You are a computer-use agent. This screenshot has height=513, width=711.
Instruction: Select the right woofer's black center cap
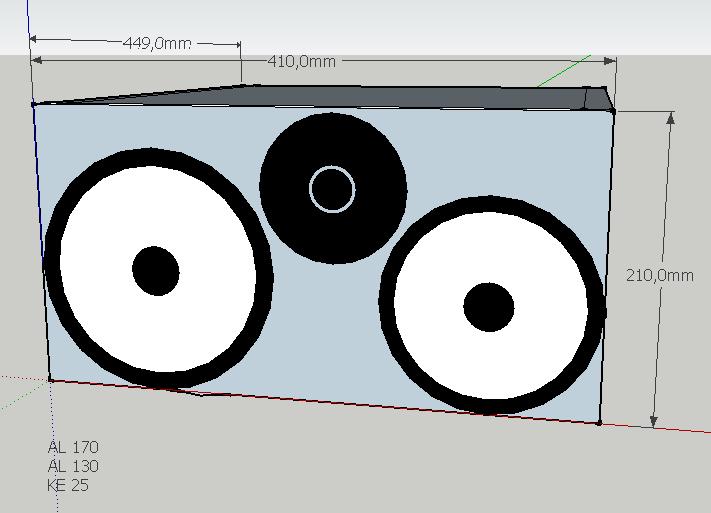489,307
